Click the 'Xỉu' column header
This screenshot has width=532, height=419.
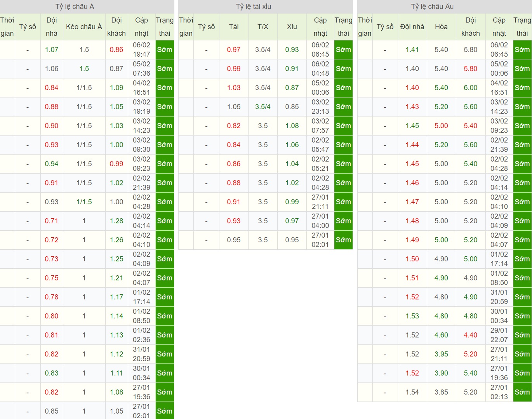292,27
